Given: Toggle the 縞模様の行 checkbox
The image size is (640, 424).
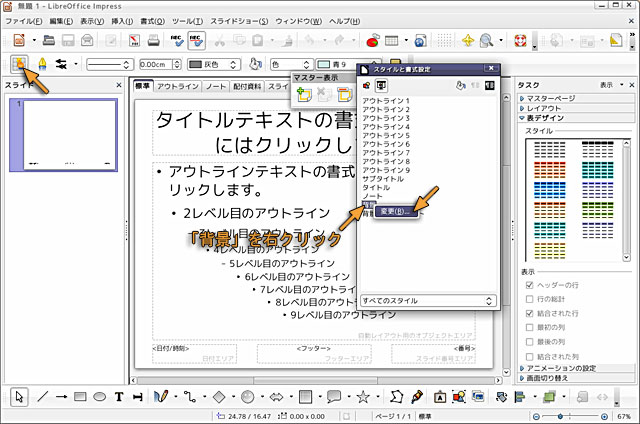Looking at the screenshot, I should tap(527, 312).
